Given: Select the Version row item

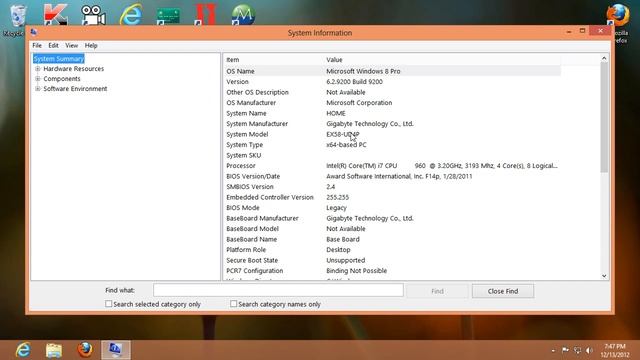Looking at the screenshot, I should (x=392, y=82).
